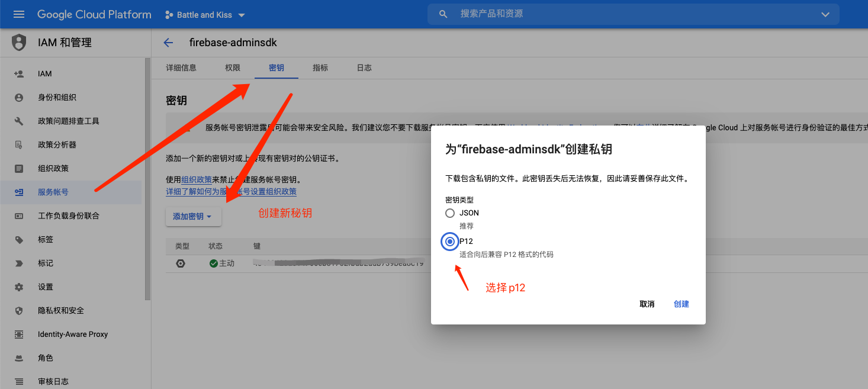
Task: Click the firebase-adminsdk page title
Action: (233, 43)
